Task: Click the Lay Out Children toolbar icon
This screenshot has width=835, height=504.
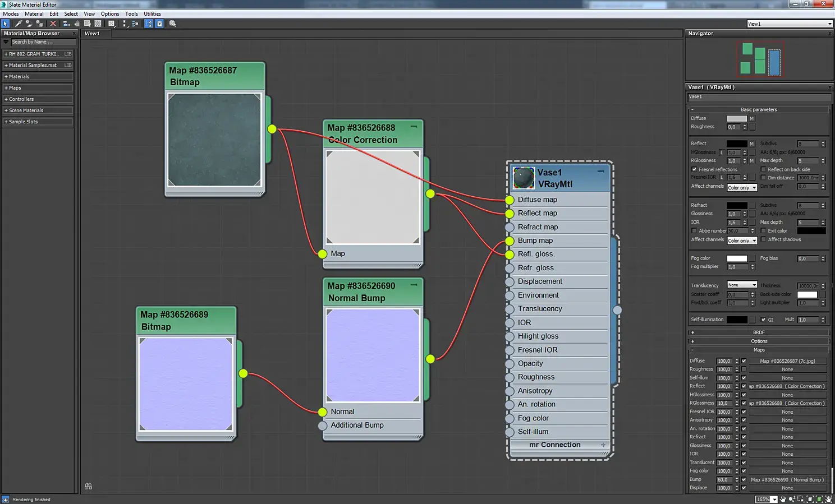Action: tap(135, 24)
